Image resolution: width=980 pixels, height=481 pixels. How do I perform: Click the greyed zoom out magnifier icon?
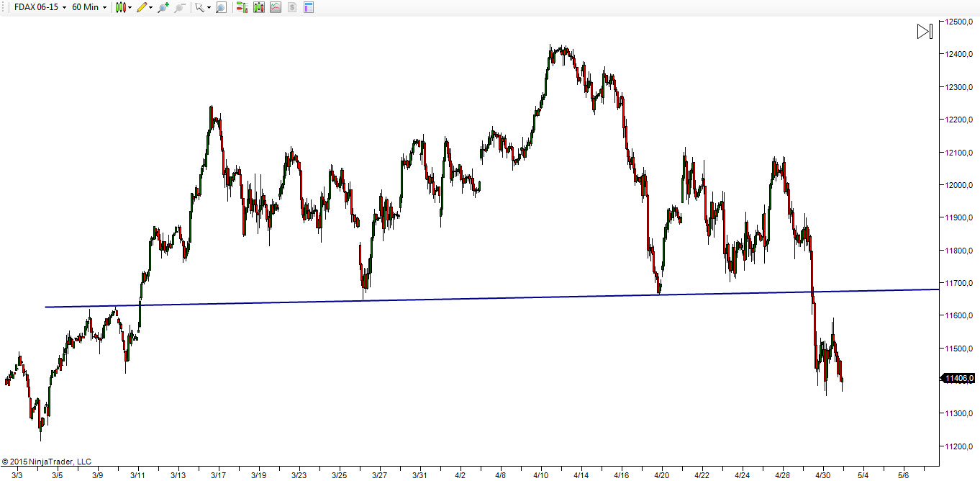(x=180, y=7)
